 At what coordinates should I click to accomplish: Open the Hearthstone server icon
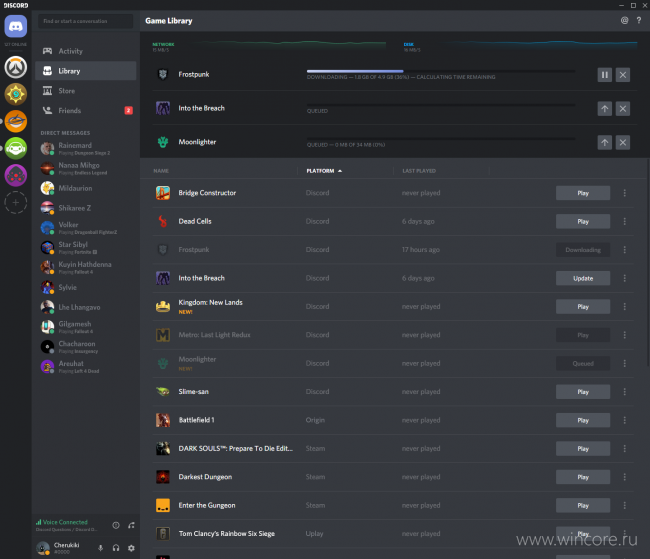point(16,94)
